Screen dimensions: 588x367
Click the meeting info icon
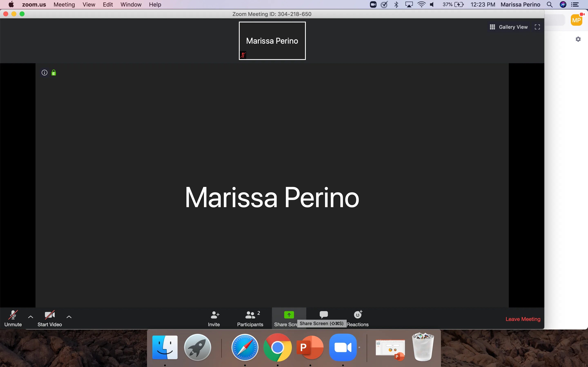[x=44, y=73]
